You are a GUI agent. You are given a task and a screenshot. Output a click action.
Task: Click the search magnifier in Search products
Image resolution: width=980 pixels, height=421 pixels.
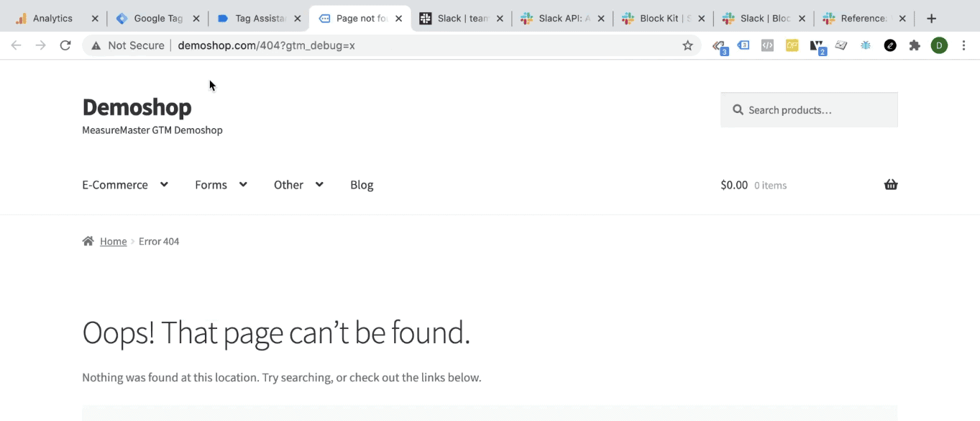(x=738, y=109)
